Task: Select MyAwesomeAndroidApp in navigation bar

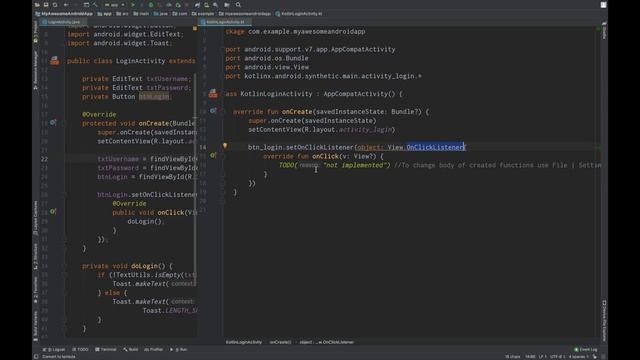Action: click(64, 13)
